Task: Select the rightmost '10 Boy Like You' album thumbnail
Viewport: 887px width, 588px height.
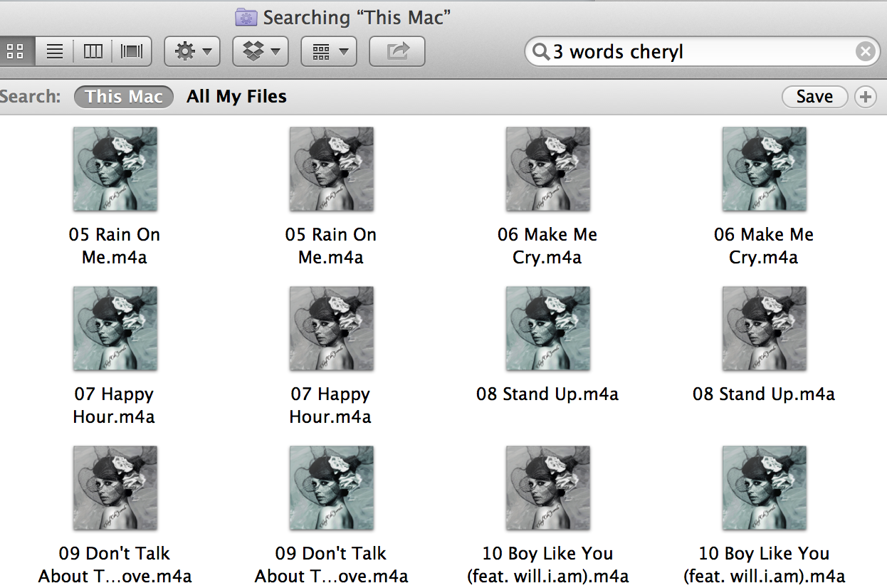Action: click(765, 488)
